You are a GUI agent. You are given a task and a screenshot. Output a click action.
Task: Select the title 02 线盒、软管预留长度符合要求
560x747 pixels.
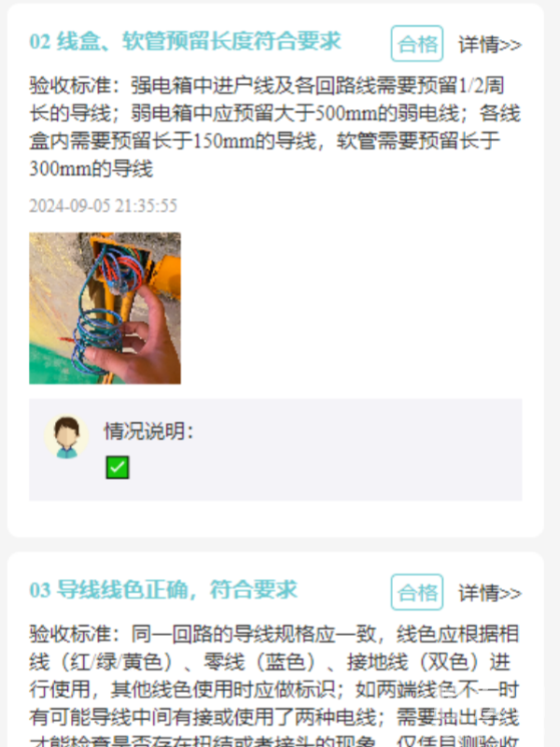(185, 41)
